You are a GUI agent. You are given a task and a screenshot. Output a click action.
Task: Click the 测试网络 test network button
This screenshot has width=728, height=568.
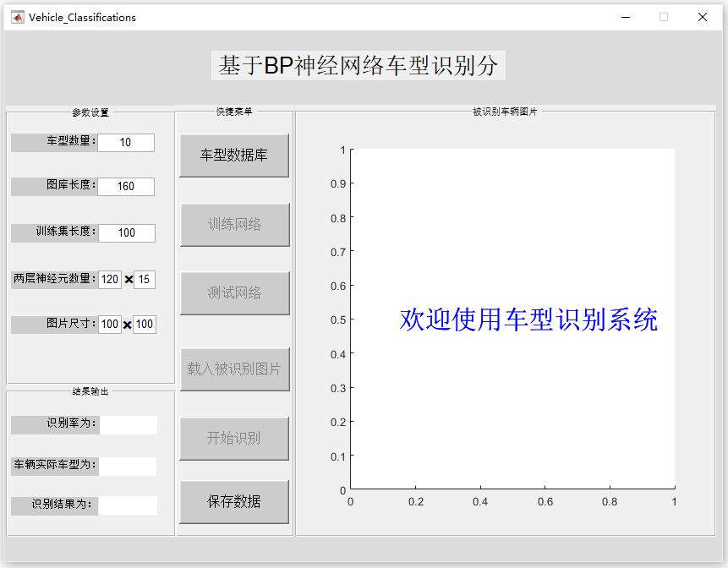[234, 293]
